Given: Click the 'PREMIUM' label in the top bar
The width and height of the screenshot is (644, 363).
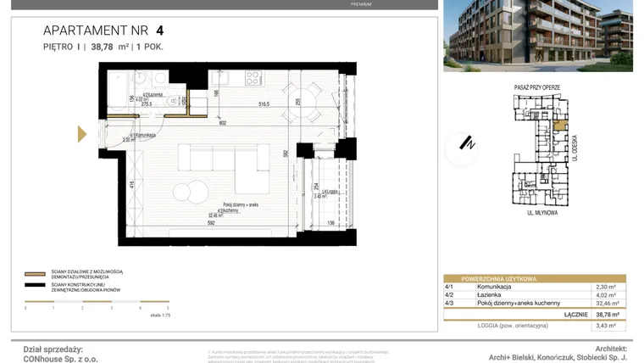Looking at the screenshot, I should point(361,4).
